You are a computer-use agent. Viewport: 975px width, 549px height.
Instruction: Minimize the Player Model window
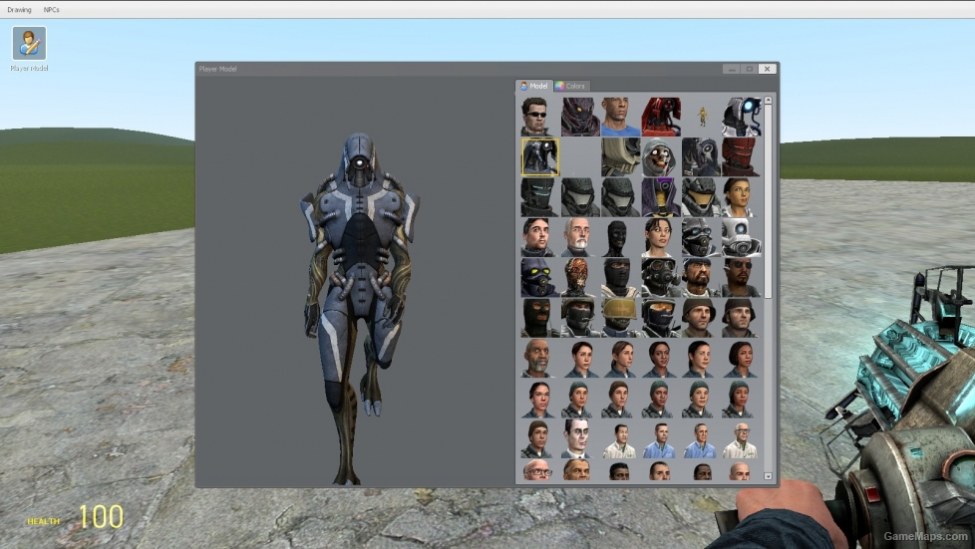pyautogui.click(x=731, y=69)
